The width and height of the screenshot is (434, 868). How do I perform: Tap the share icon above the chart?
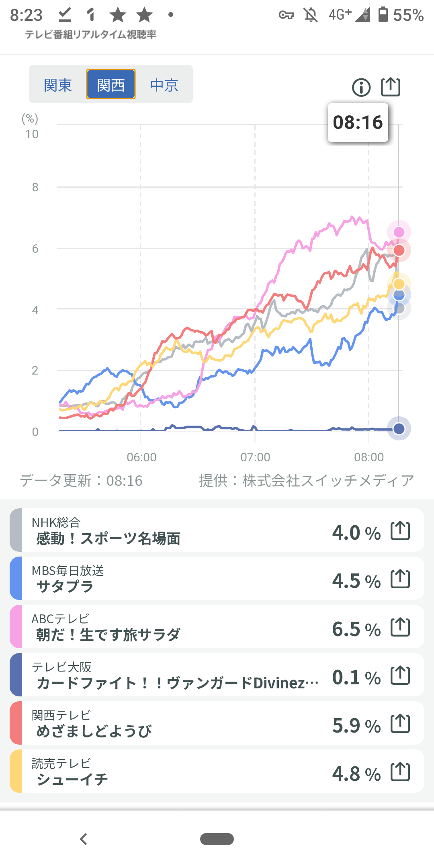[x=391, y=86]
